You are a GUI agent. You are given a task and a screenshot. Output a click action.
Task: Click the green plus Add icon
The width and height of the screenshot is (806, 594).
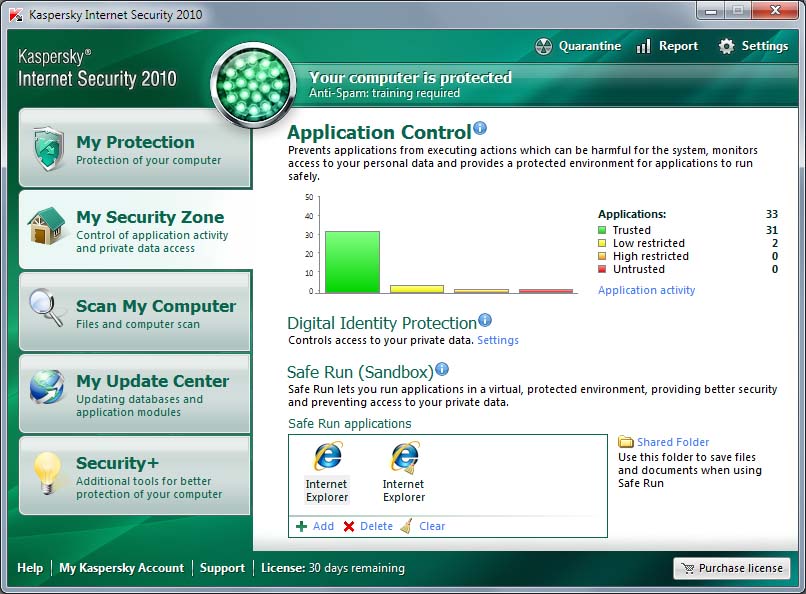(302, 526)
